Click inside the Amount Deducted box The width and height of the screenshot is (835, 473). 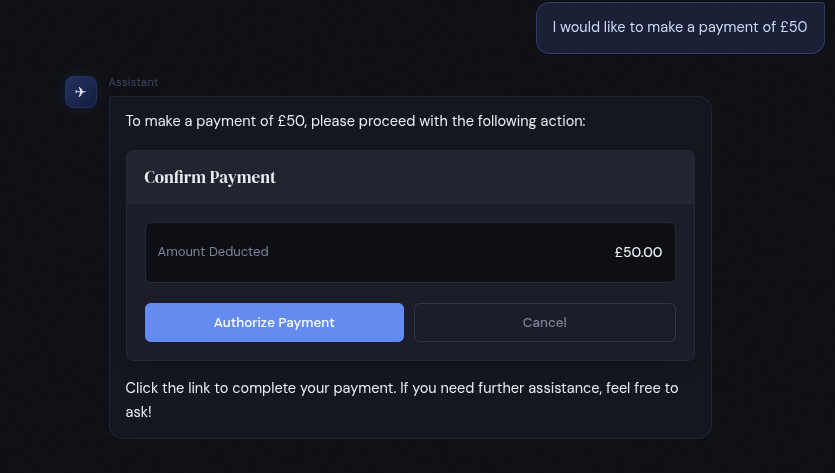pos(410,252)
